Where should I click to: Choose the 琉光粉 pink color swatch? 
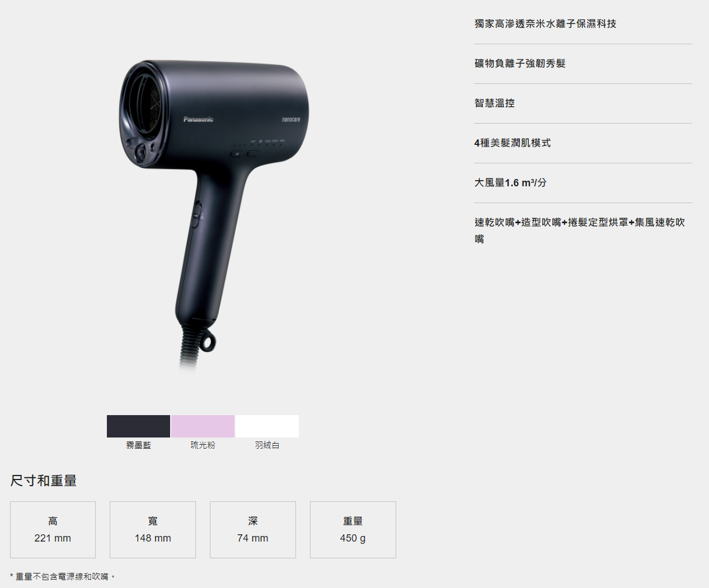coord(203,426)
